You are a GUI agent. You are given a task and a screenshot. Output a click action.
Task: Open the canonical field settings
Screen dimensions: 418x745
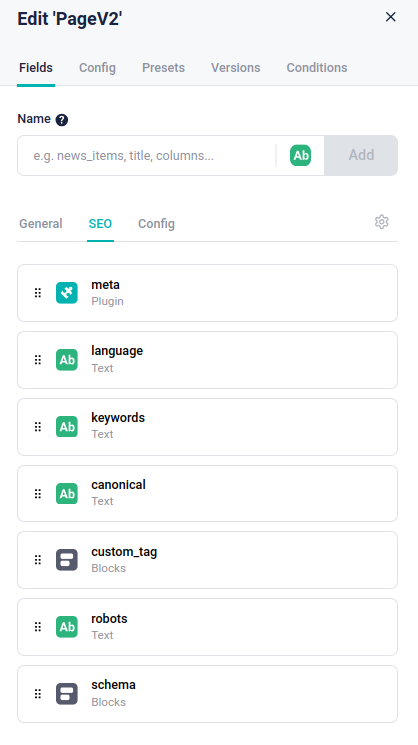click(x=207, y=493)
